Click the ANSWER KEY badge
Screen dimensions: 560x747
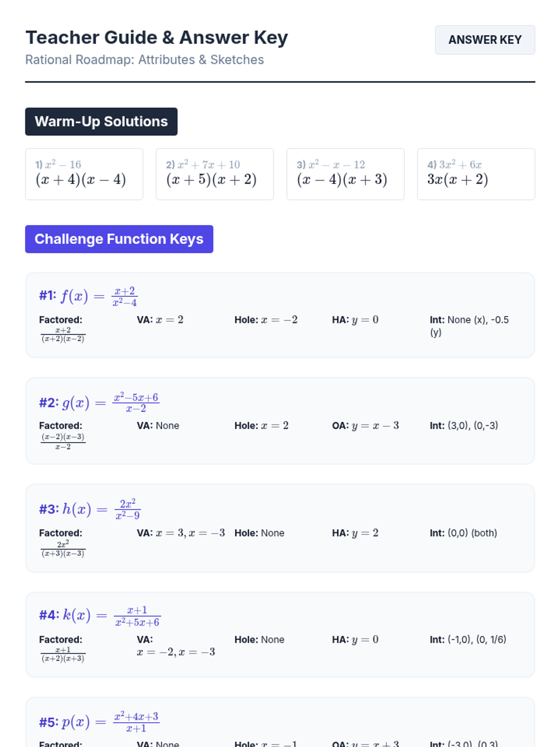pyautogui.click(x=485, y=40)
